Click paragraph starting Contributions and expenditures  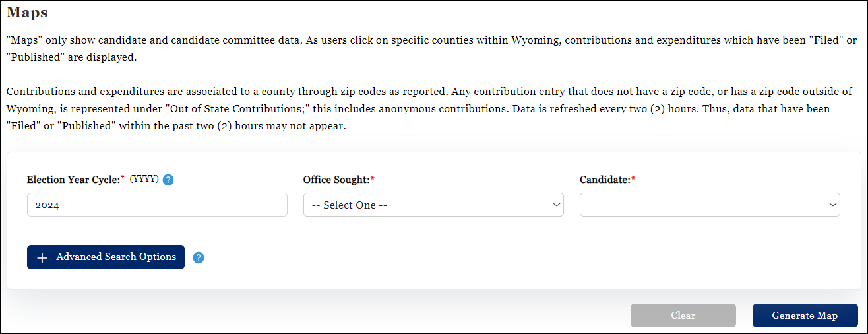[429, 108]
